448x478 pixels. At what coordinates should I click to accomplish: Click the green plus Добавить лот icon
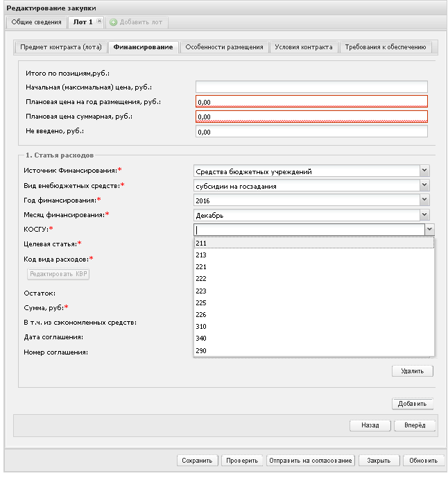tap(113, 22)
